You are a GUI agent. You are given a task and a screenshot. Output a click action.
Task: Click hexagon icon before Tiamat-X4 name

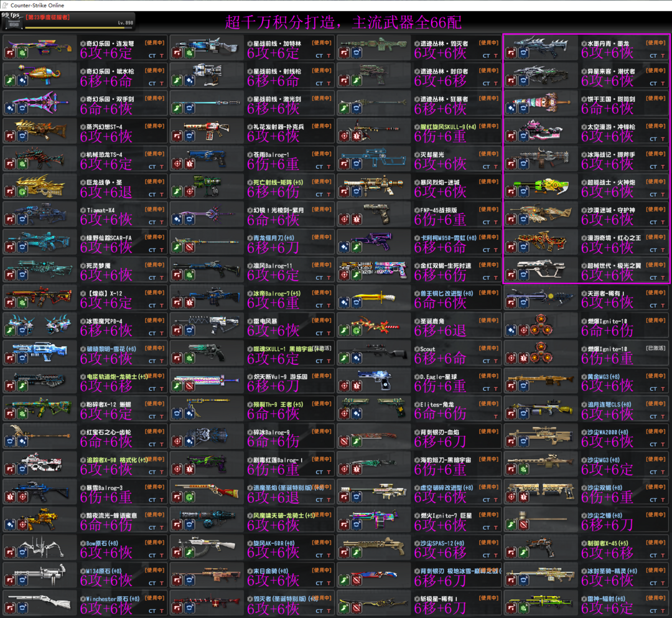(83, 210)
